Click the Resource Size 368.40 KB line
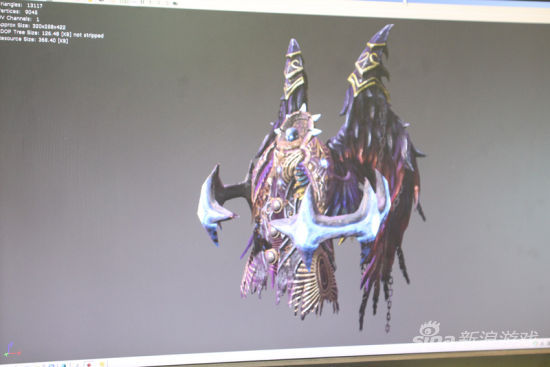The height and width of the screenshot is (367, 550). pyautogui.click(x=34, y=40)
